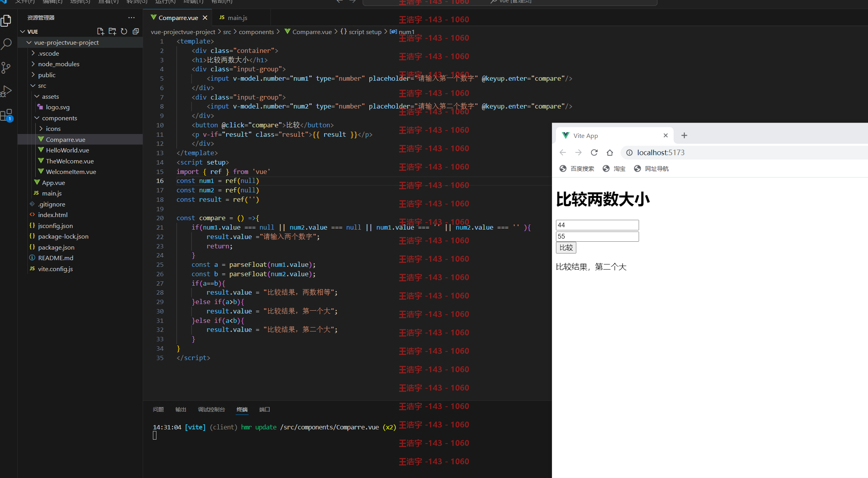Go back in the browser
The width and height of the screenshot is (868, 478).
[x=563, y=152]
